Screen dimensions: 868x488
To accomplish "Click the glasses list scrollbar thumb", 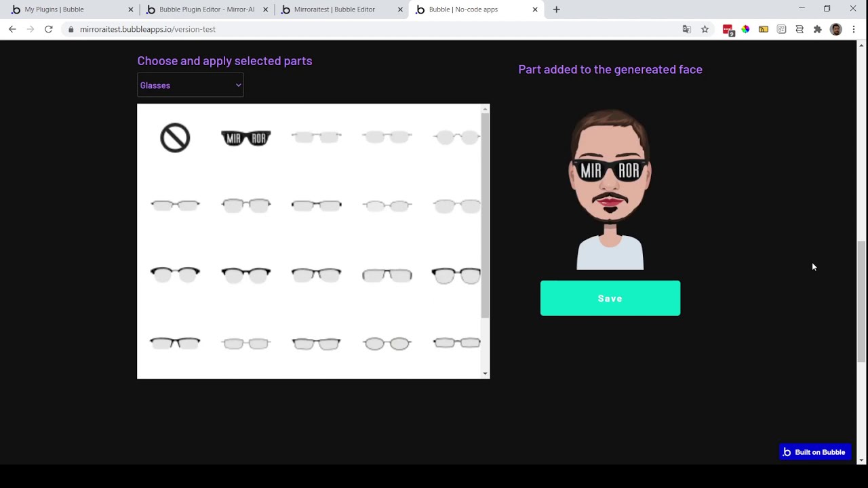I will pos(485,215).
